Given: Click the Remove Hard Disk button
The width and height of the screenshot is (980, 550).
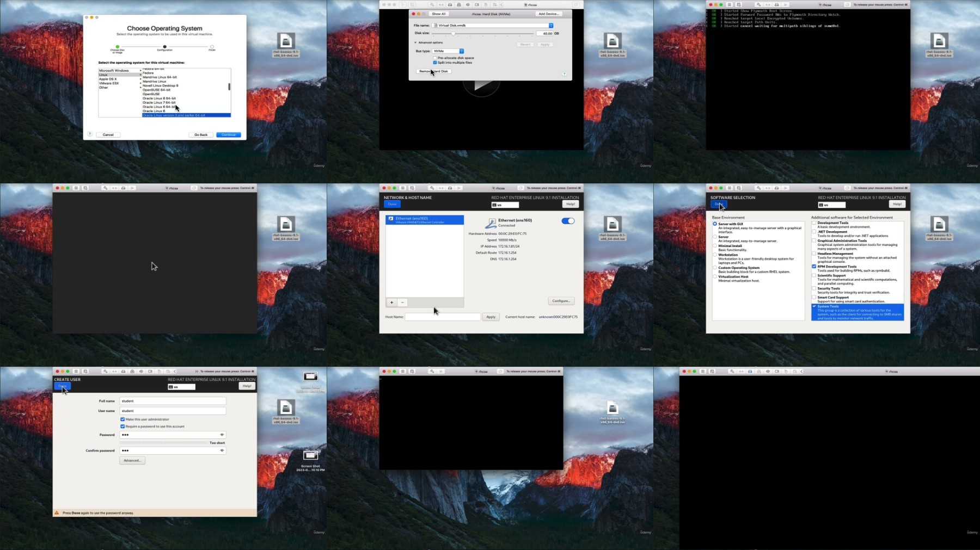Looking at the screenshot, I should tap(433, 71).
